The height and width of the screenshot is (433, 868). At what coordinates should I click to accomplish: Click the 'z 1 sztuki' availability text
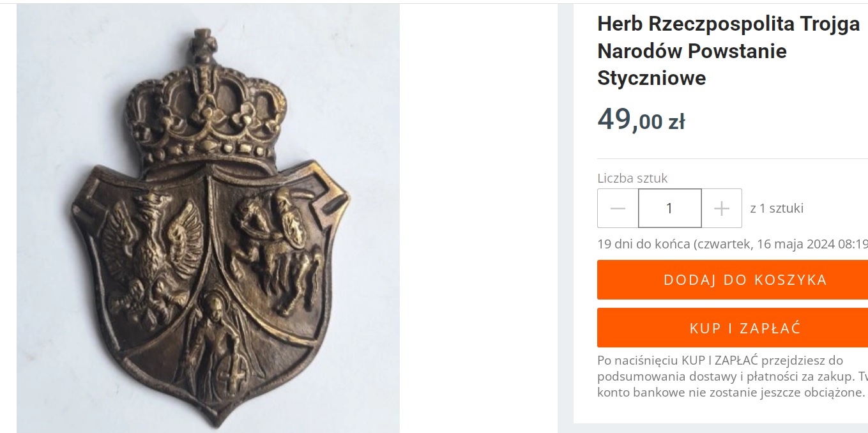(x=777, y=208)
